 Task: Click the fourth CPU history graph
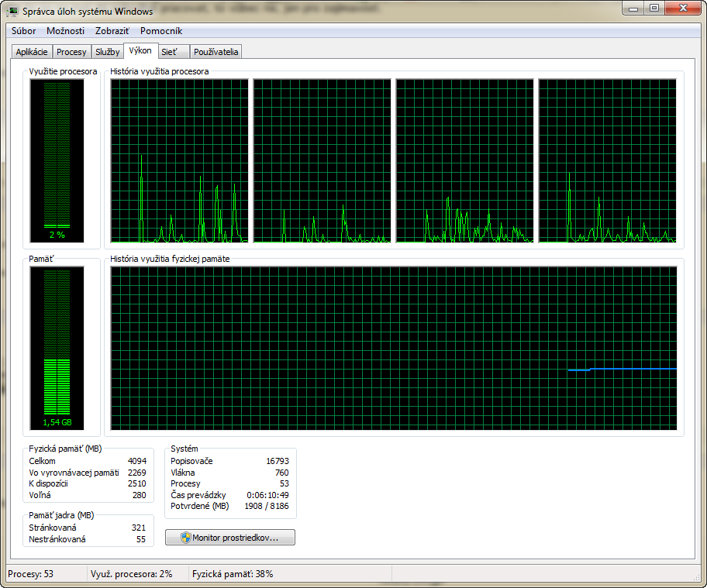[607, 161]
